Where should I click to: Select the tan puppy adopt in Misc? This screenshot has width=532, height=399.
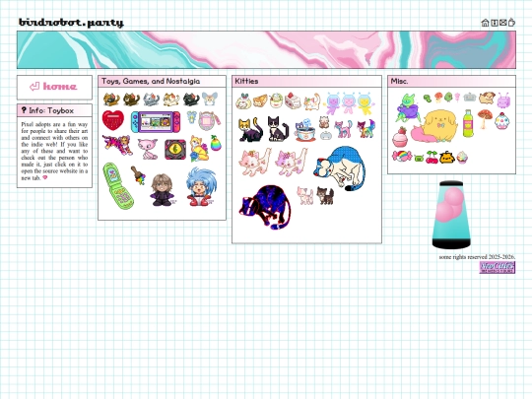coord(487,98)
